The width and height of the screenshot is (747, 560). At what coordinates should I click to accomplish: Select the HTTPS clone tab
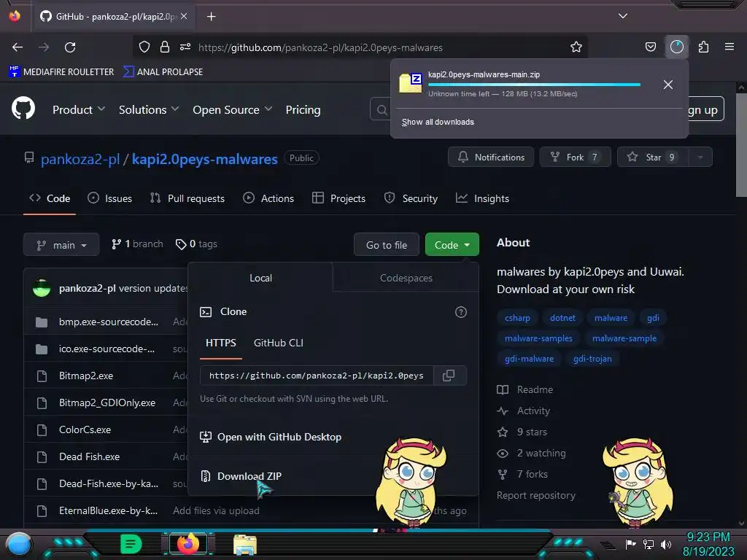click(x=220, y=343)
